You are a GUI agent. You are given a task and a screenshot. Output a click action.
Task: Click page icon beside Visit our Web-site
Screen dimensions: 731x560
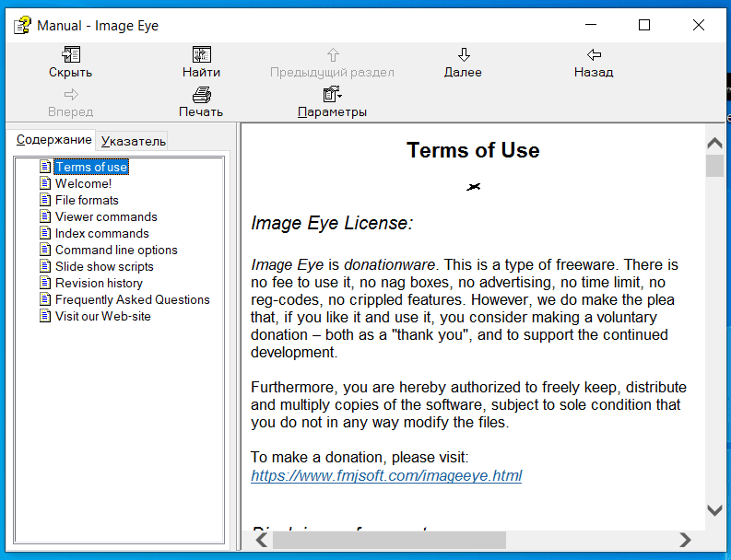pyautogui.click(x=45, y=316)
